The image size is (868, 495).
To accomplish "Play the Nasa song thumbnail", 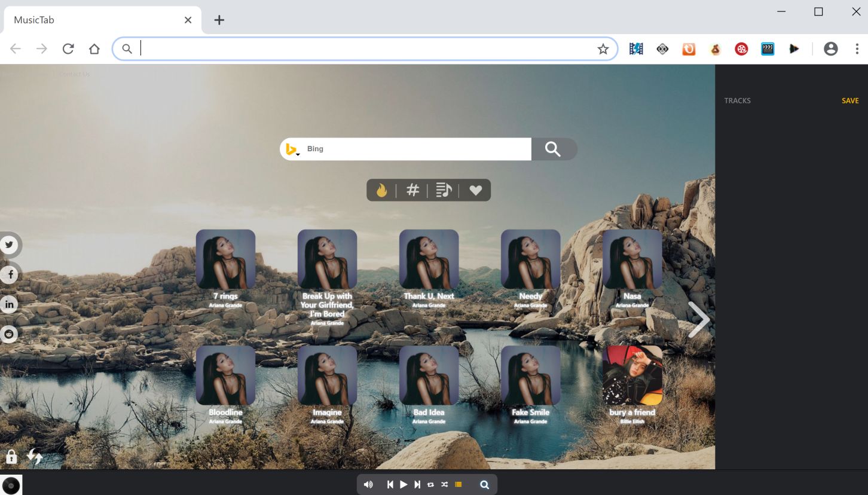I will 632,259.
